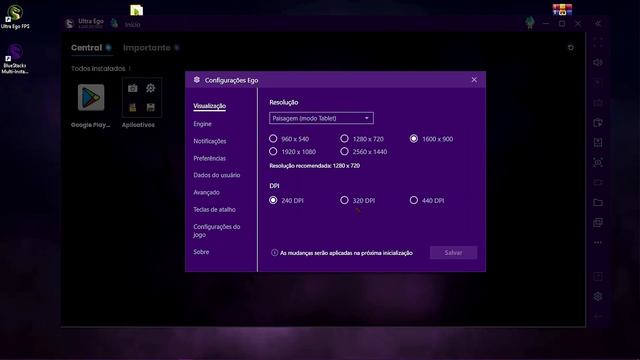Open the Dados do usuário section

pyautogui.click(x=217, y=175)
